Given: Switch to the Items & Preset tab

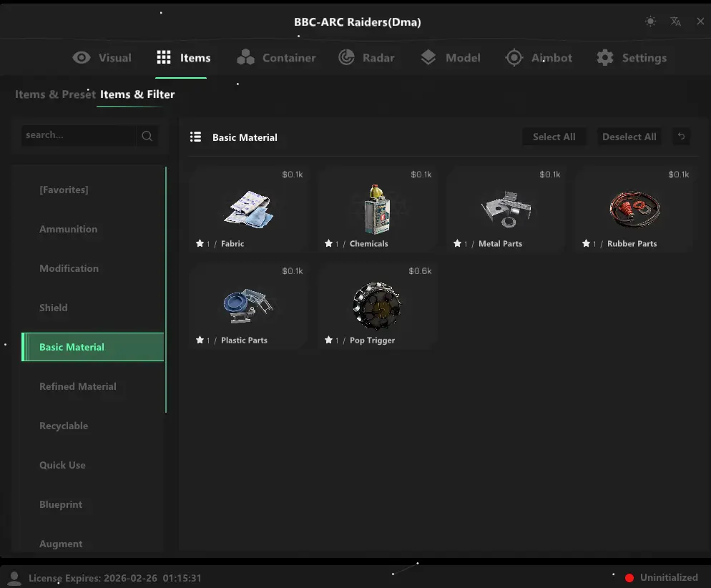Looking at the screenshot, I should point(55,94).
